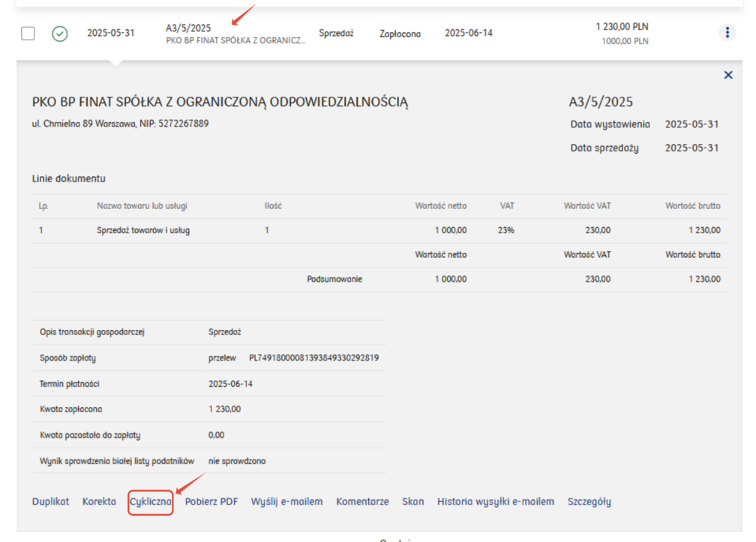This screenshot has width=756, height=542.
Task: Click the address line with NIP 5272267889
Action: click(x=120, y=124)
